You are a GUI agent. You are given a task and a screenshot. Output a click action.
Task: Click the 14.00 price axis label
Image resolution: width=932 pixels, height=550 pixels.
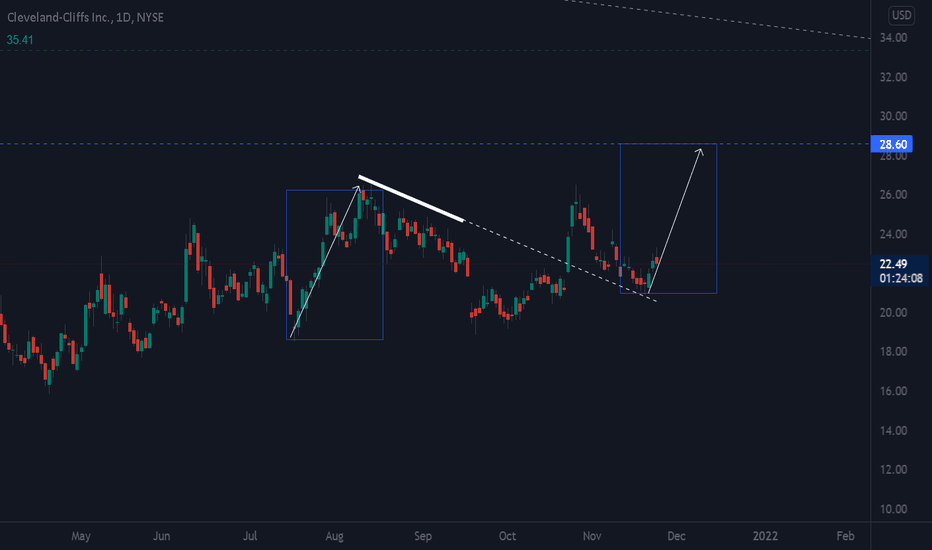893,430
